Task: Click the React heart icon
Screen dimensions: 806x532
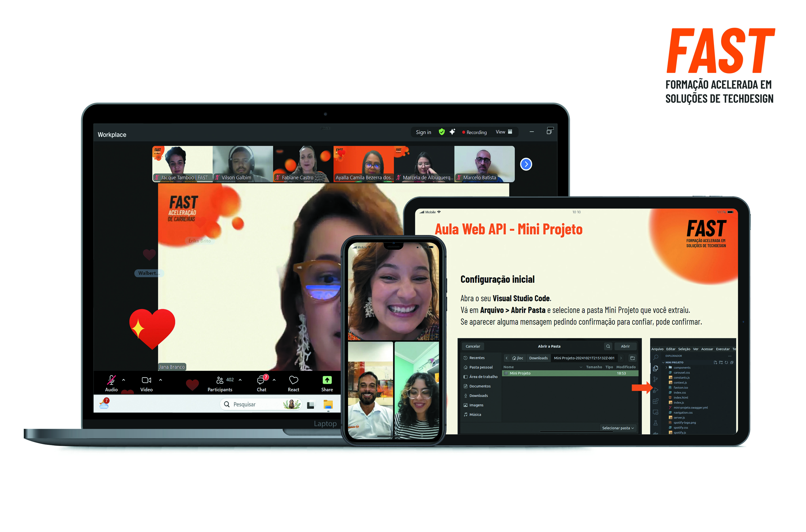Action: [294, 380]
